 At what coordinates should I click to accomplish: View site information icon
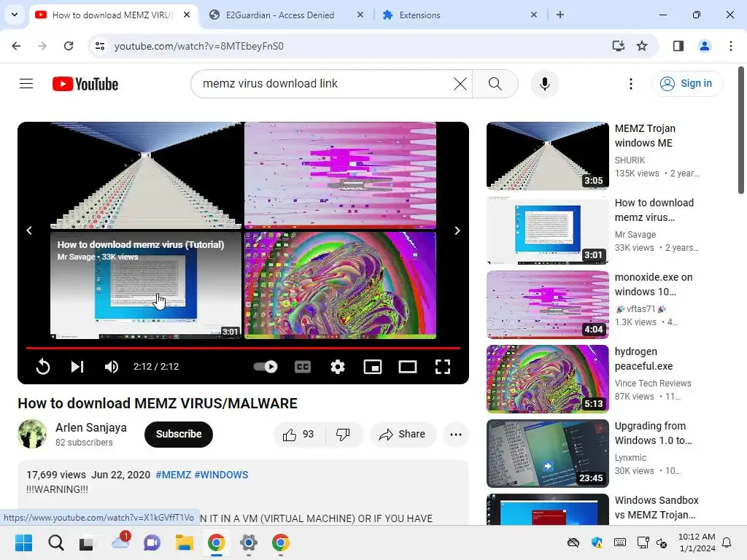click(x=99, y=46)
